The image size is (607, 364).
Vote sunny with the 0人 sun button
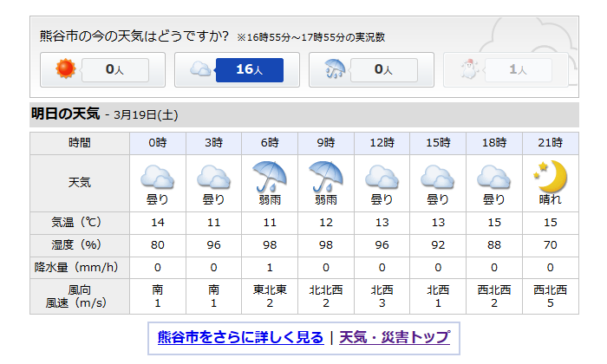point(115,69)
